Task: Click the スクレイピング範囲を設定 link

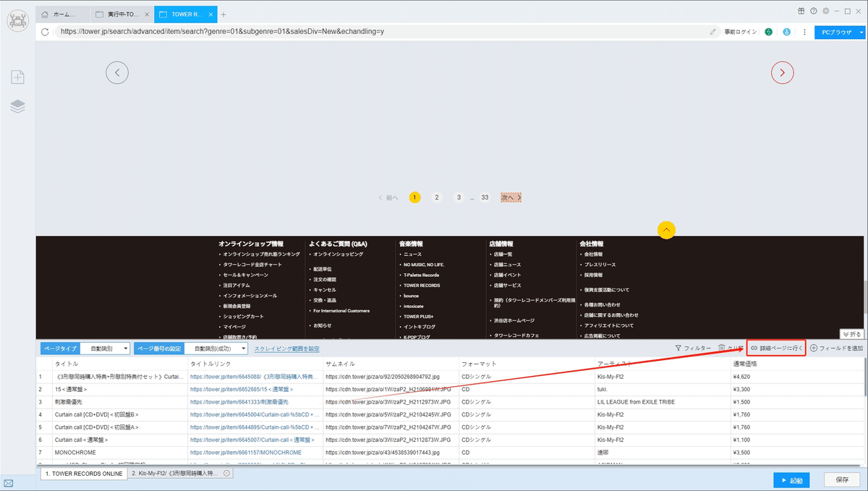Action: pos(286,349)
